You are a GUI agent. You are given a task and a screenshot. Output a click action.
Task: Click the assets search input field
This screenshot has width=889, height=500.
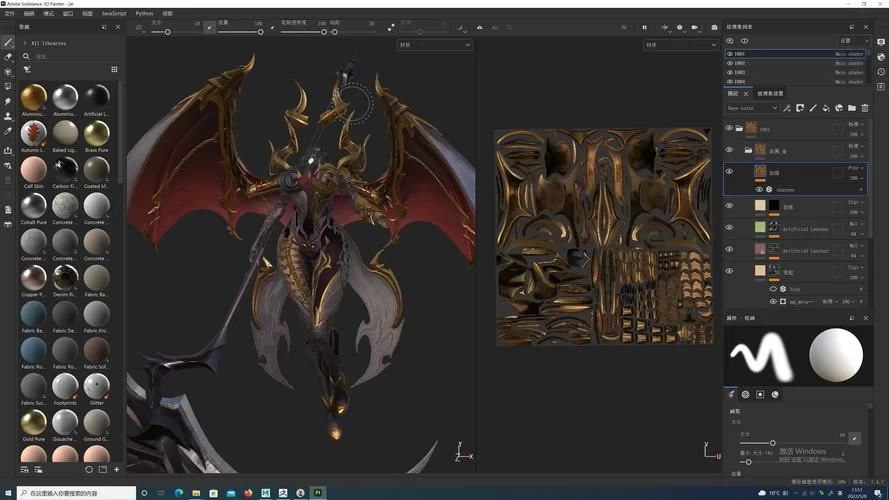(74, 56)
